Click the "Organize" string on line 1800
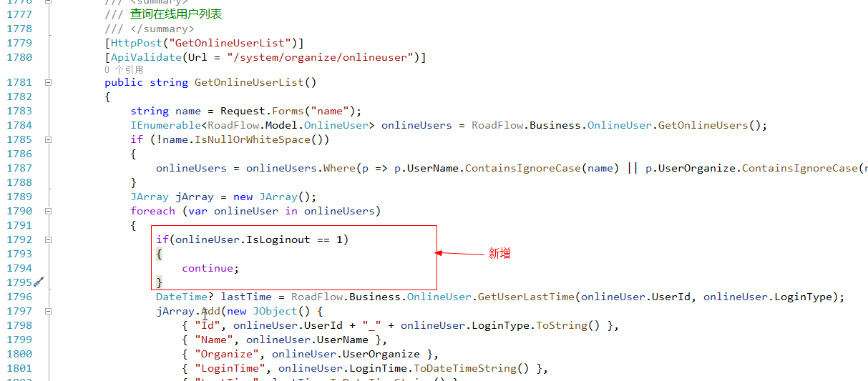868x381 pixels. pyautogui.click(x=227, y=354)
